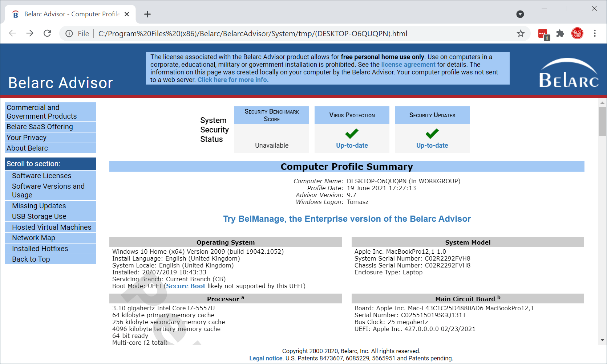Click the page scrollbar up arrow
The height and width of the screenshot is (364, 607).
[603, 103]
